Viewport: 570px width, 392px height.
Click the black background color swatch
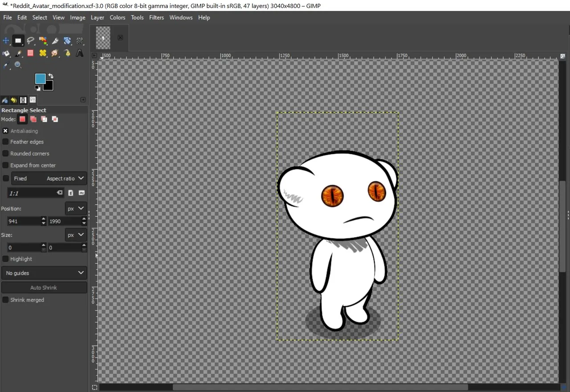point(49,86)
